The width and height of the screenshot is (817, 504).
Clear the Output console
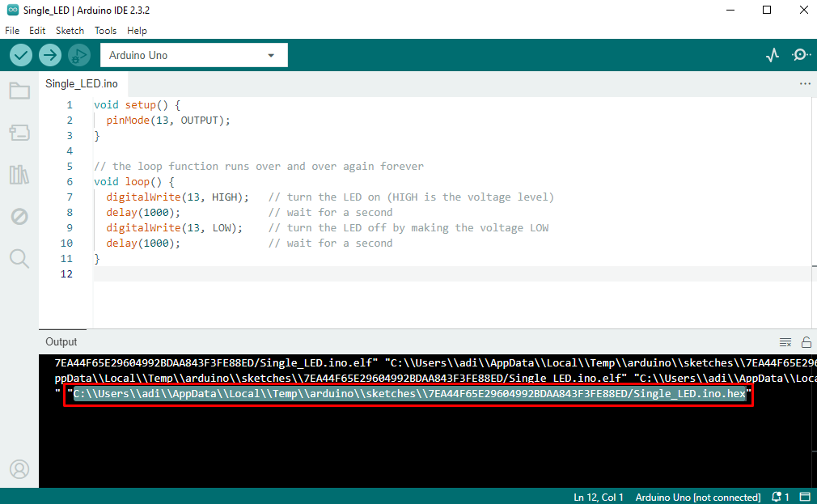point(785,341)
